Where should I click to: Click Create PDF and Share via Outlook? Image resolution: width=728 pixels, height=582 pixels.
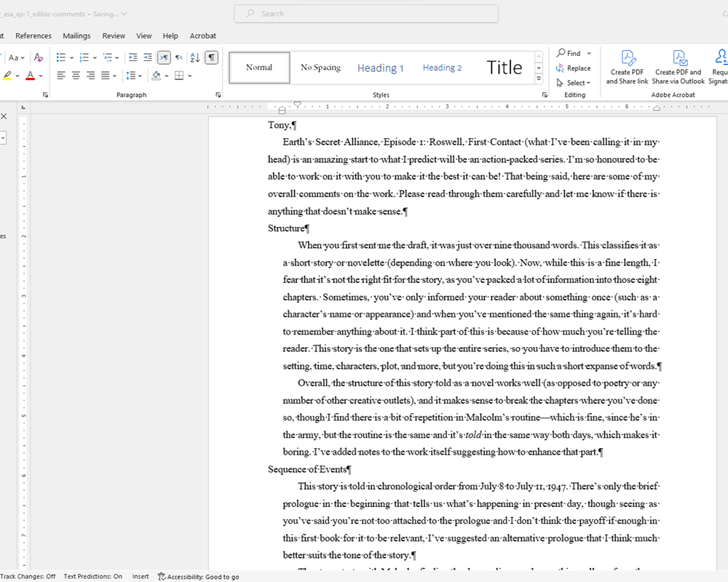pos(678,68)
